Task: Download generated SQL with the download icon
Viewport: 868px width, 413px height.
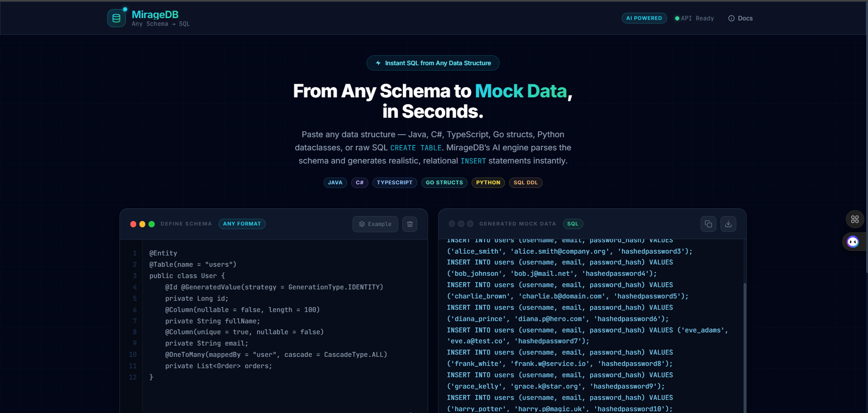Action: point(728,224)
